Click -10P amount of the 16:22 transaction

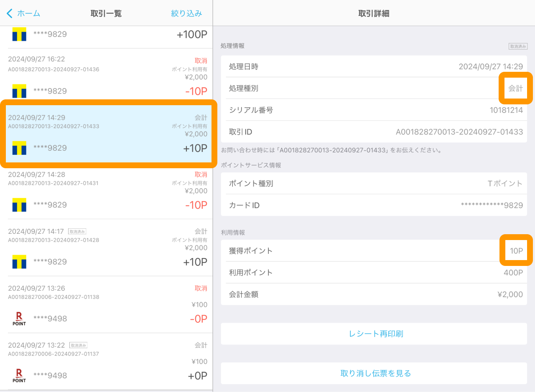click(x=196, y=91)
